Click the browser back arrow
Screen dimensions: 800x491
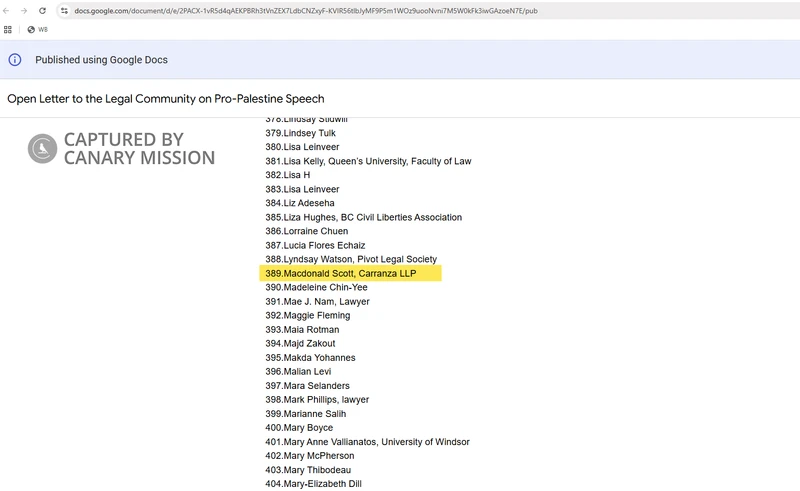6,11
